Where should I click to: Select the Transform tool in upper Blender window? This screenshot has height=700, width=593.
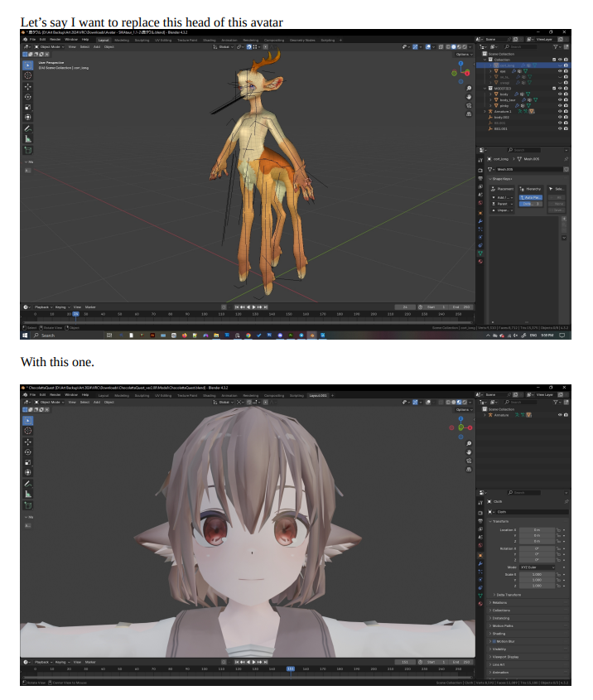point(27,117)
